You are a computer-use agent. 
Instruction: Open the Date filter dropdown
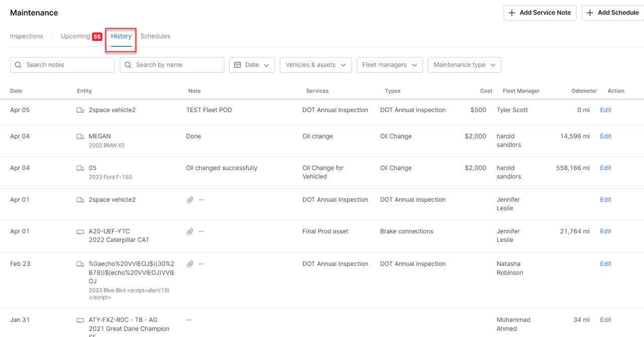click(252, 65)
